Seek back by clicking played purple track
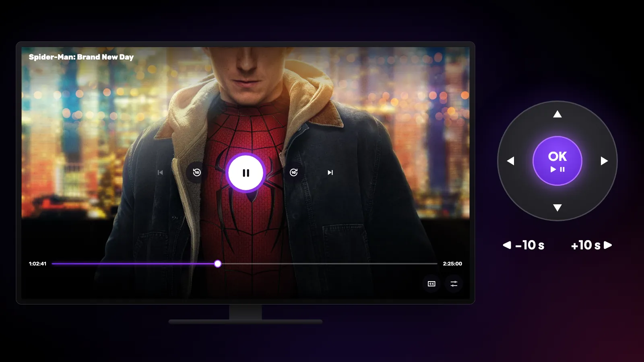The height and width of the screenshot is (362, 644). 133,263
